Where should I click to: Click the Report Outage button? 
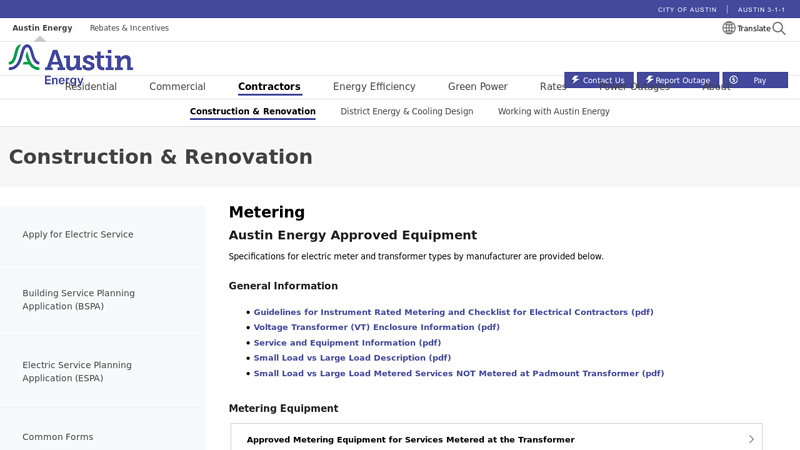(x=678, y=80)
